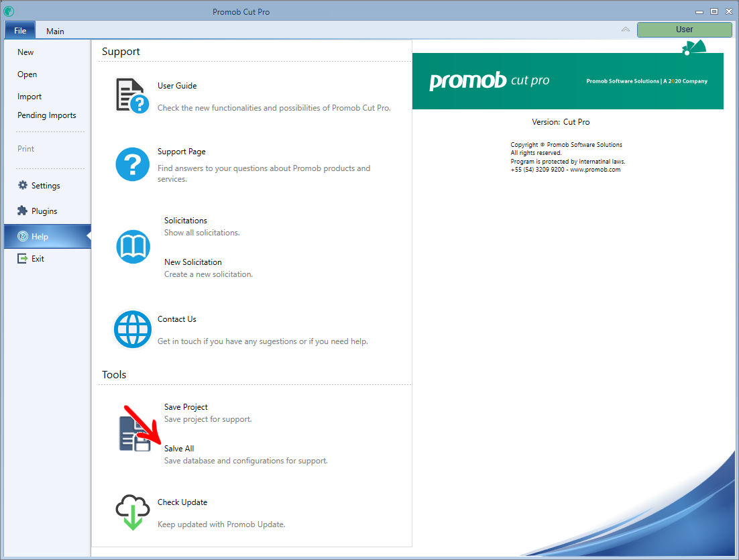Switch to the Main tab
739x560 pixels.
55,31
